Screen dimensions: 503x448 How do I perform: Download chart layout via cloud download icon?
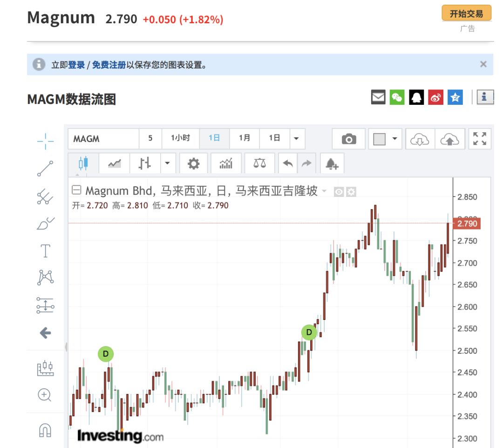(420, 139)
